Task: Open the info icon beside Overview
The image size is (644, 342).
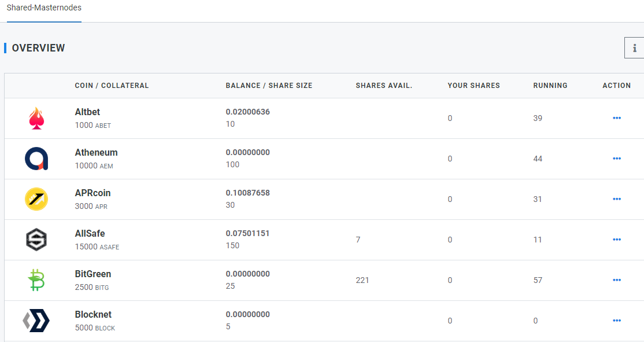Action: (635, 47)
